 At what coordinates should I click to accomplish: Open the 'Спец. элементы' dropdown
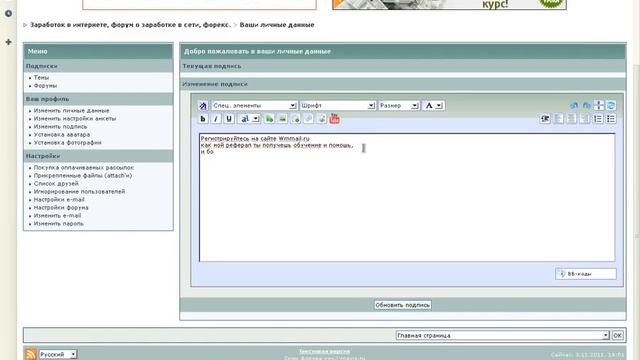pyautogui.click(x=254, y=106)
